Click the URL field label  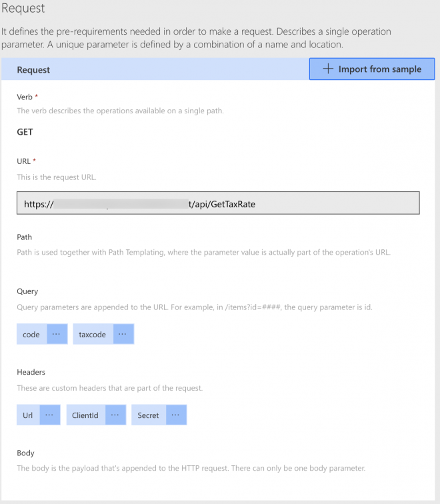click(23, 161)
